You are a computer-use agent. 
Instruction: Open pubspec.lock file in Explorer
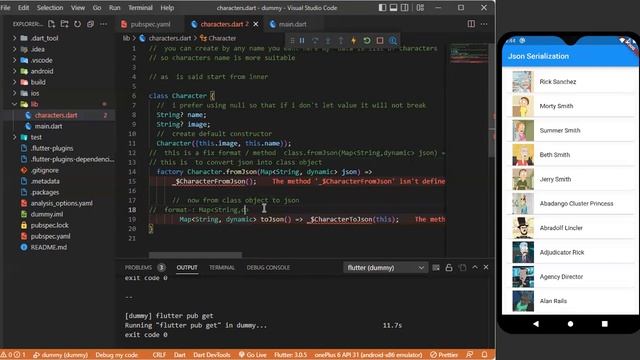click(49, 225)
